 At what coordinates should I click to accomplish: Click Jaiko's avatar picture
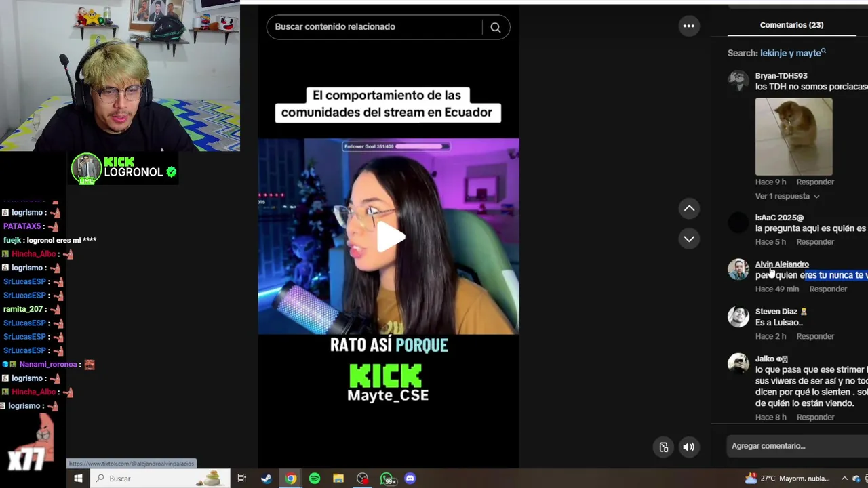pyautogui.click(x=738, y=363)
